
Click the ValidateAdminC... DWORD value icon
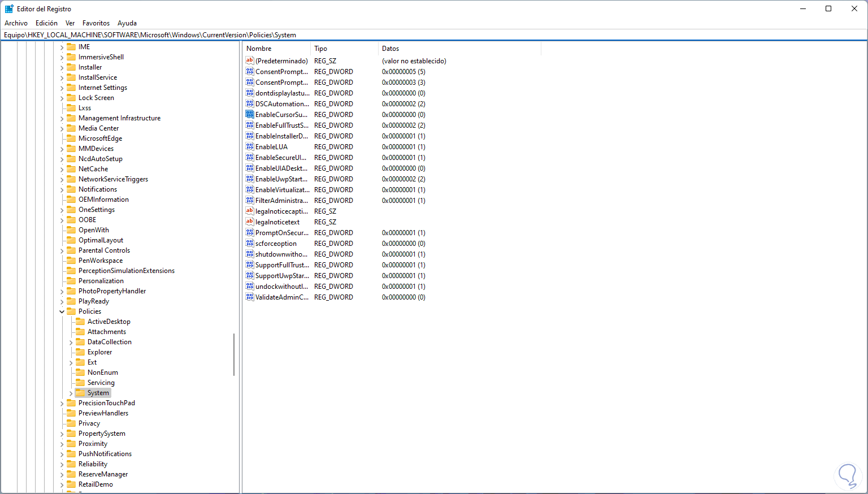(250, 297)
